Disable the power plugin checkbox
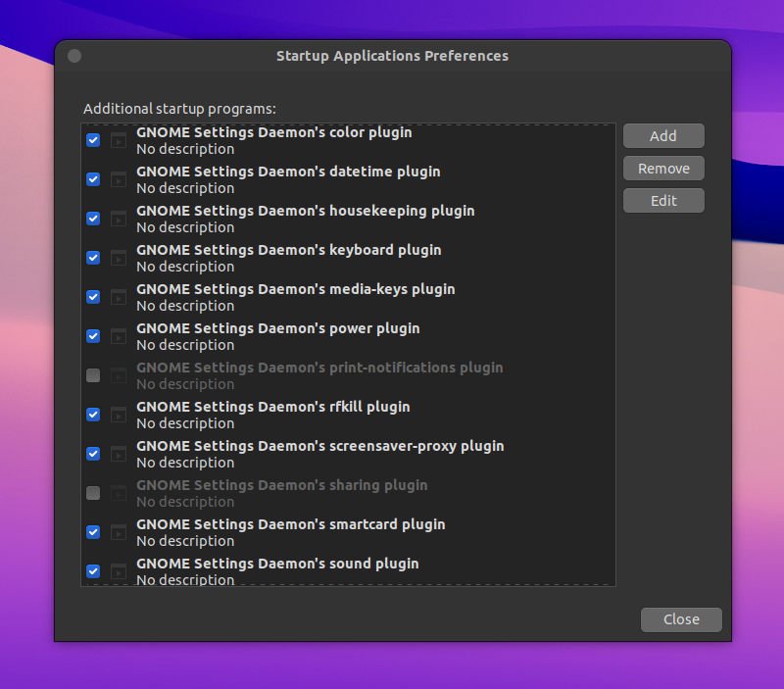Screen dimensions: 784x689 [x=93, y=336]
